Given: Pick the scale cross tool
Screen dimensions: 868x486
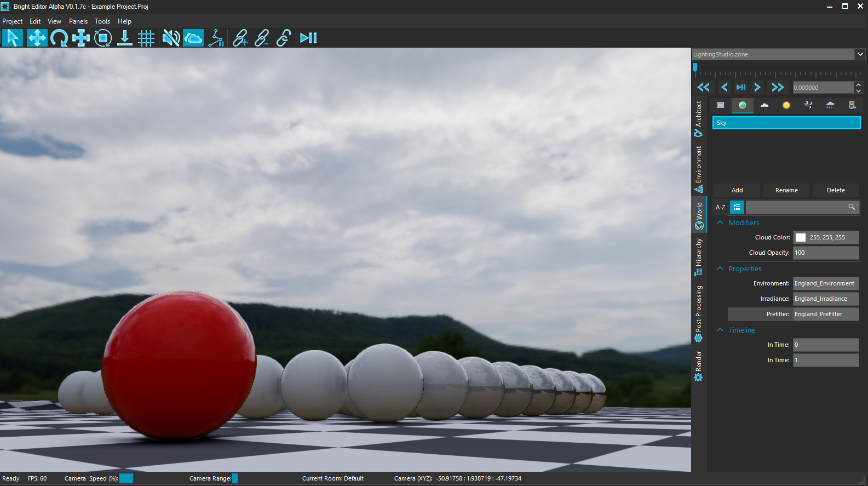Looking at the screenshot, I should tap(81, 38).
